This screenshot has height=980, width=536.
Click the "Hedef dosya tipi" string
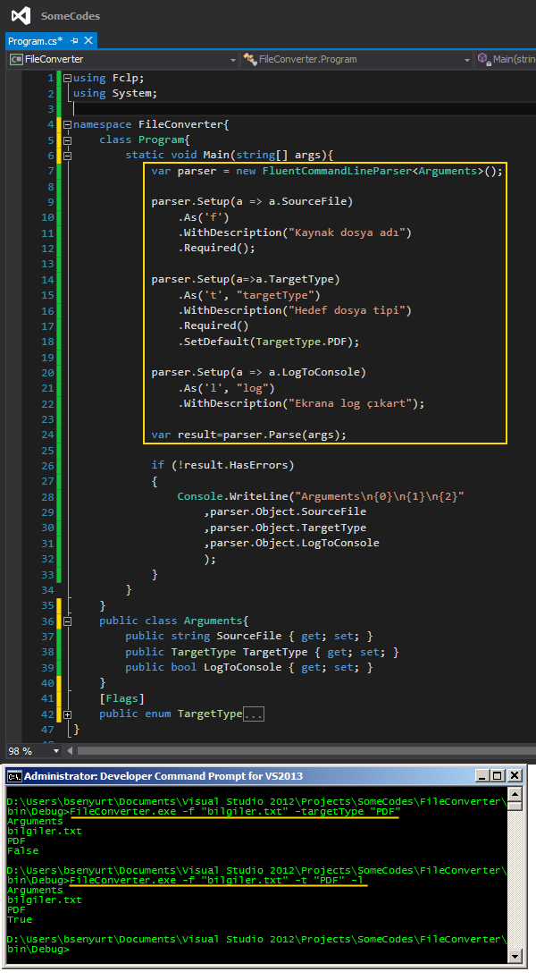pos(350,310)
